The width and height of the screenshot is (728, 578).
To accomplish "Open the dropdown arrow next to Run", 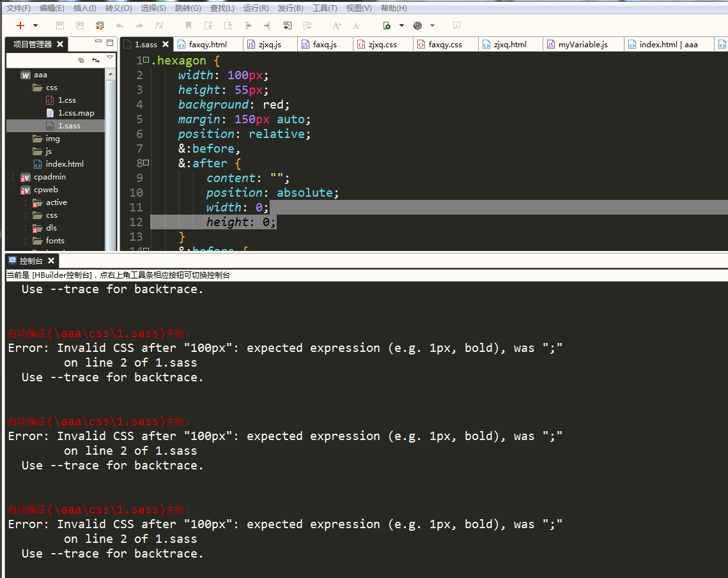I will pos(401,26).
